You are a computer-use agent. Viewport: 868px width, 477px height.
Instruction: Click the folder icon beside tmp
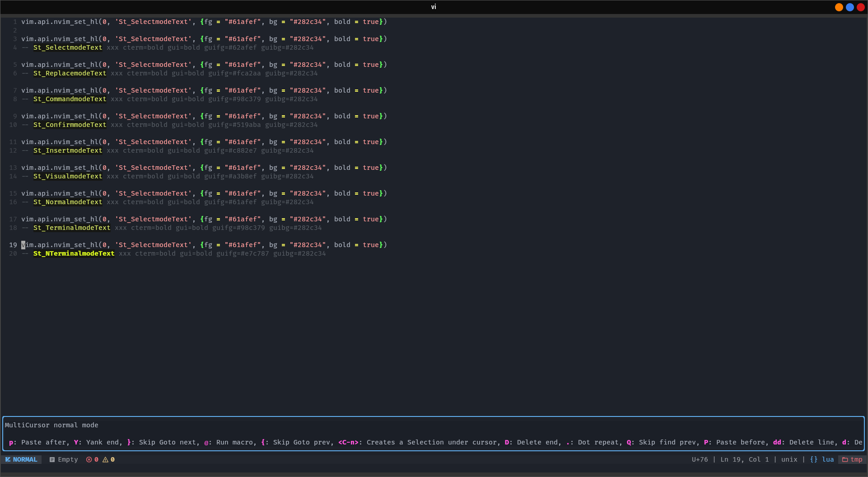[845, 459]
